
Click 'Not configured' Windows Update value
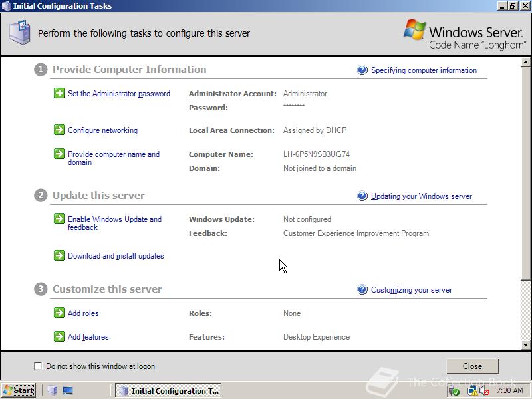pos(307,219)
